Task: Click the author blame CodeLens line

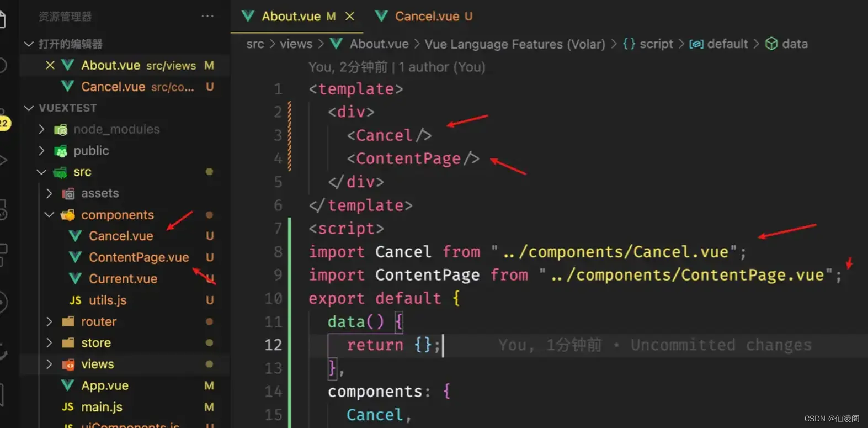Action: click(397, 67)
